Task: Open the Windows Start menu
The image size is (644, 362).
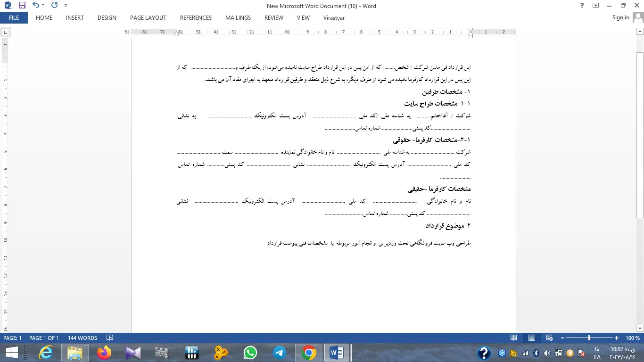Action: tap(11, 353)
